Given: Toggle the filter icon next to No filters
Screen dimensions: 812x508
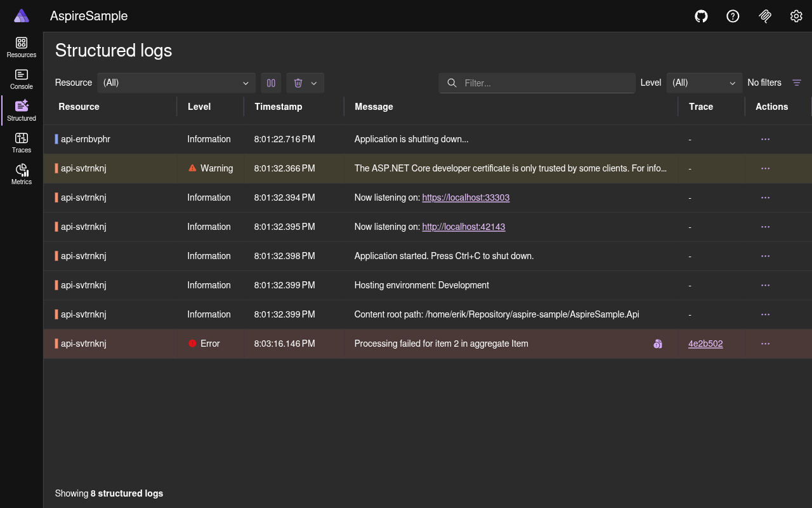Looking at the screenshot, I should coord(797,83).
